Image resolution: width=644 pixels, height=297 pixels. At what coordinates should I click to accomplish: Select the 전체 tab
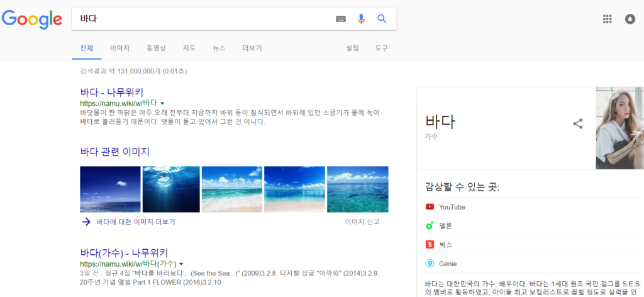pyautogui.click(x=87, y=48)
